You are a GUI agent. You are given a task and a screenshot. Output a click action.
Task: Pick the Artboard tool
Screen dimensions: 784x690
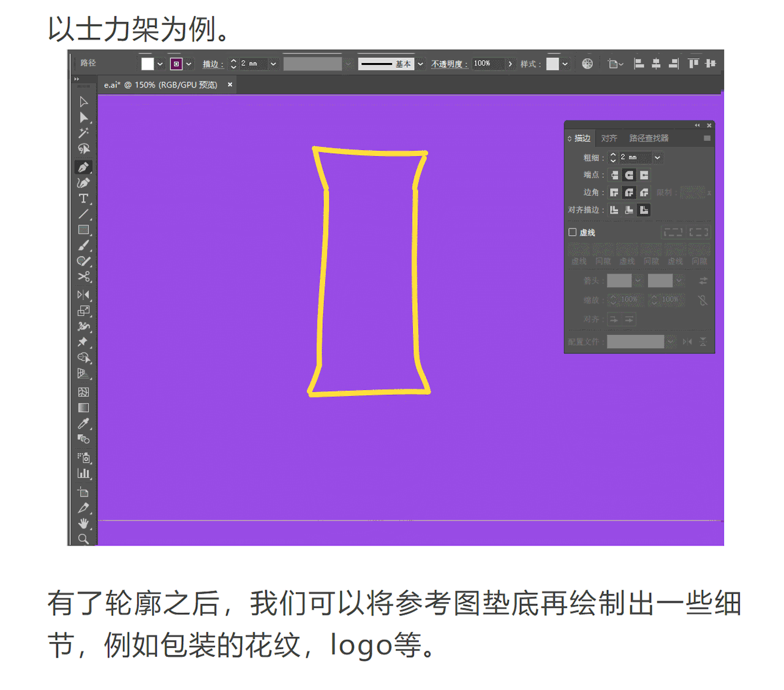(x=84, y=492)
